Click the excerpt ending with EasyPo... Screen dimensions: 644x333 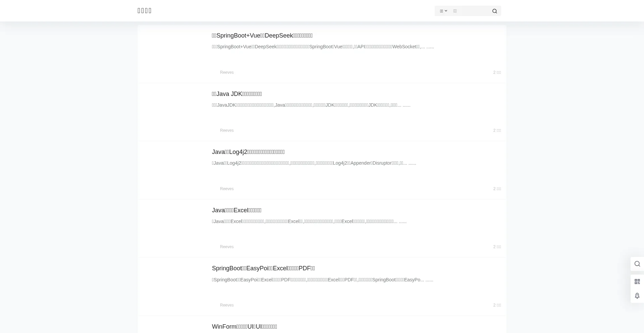click(323, 280)
